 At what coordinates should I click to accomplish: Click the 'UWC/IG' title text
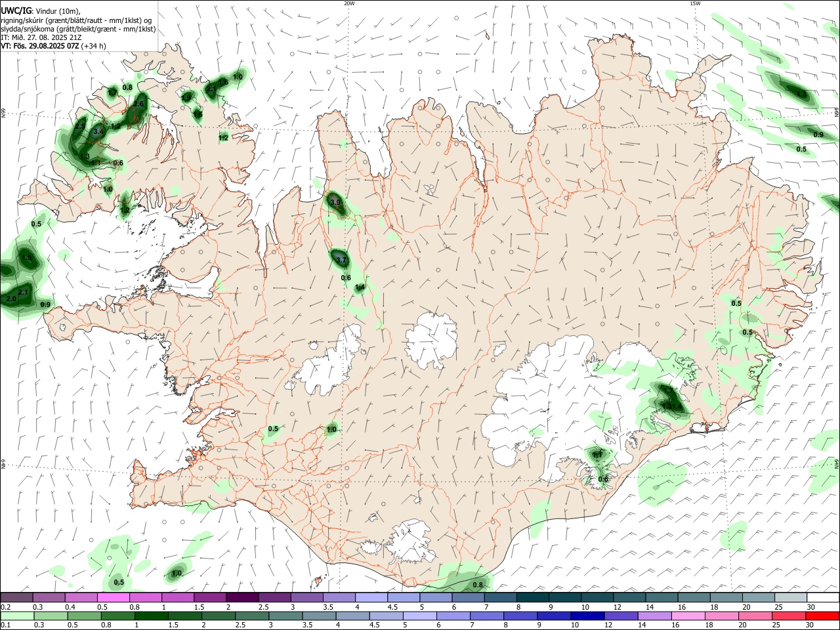(x=16, y=10)
